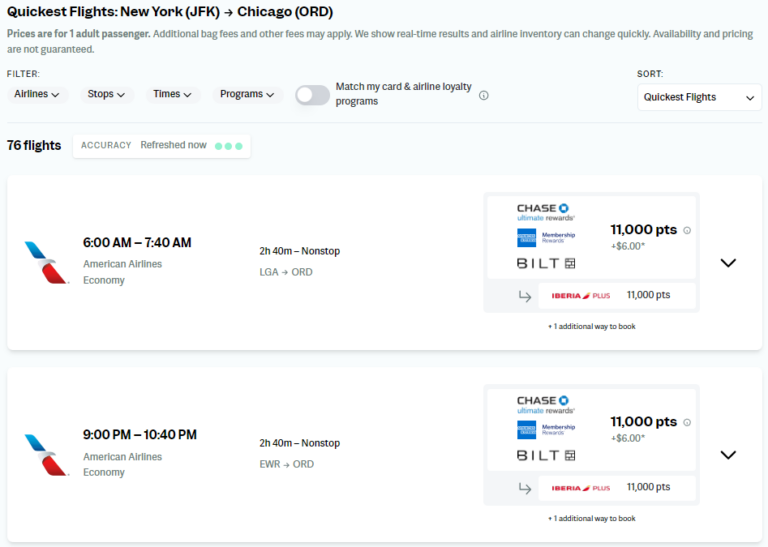The width and height of the screenshot is (768, 547).
Task: Select Chase Ultimate Rewards logo in first flight
Action: [545, 213]
